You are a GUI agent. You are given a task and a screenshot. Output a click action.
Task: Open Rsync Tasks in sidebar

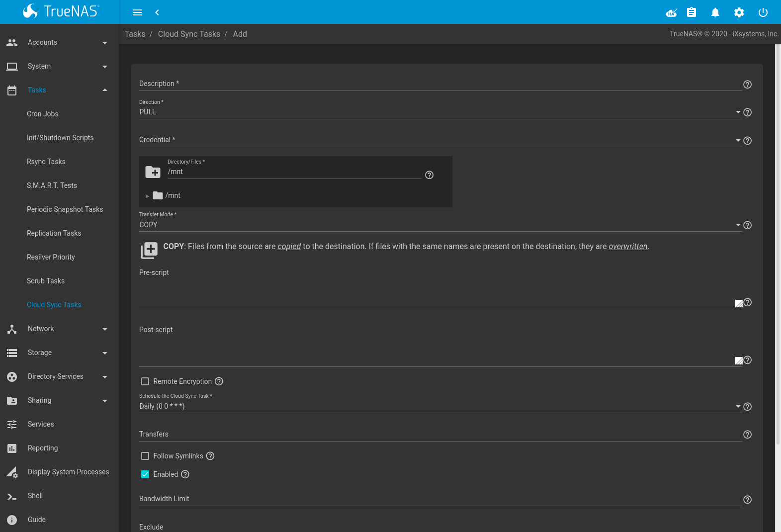[46, 162]
